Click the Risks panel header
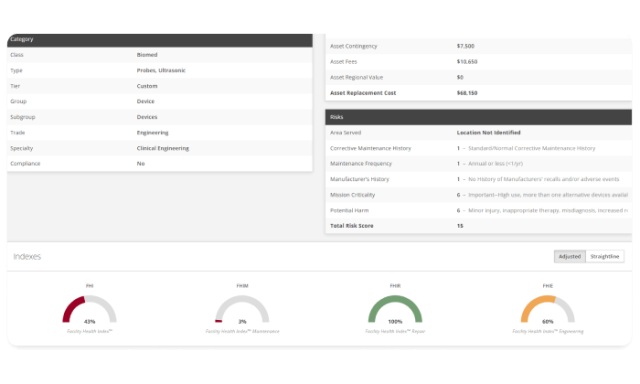Viewport: 640px width, 384px height. 478,117
